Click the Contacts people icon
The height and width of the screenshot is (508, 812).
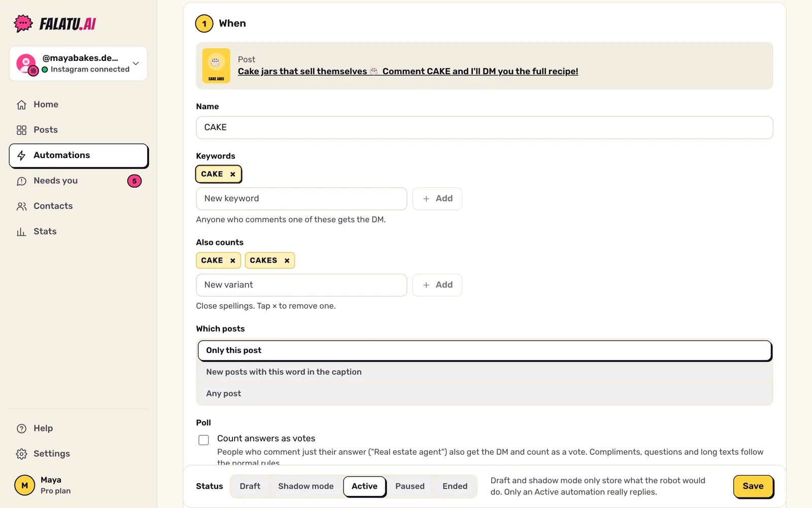21,206
